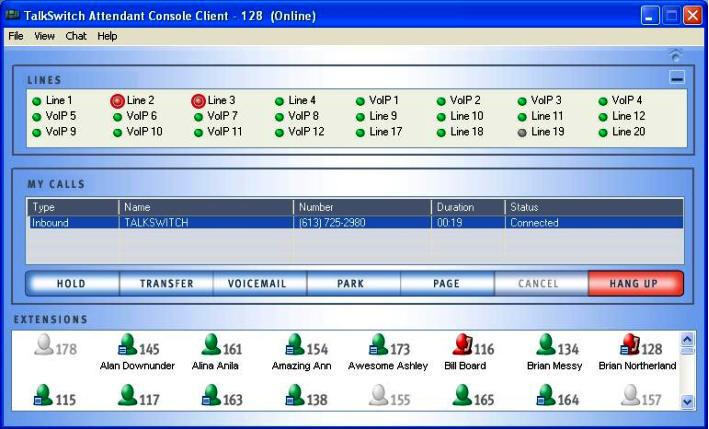Hang up the current call
Image resolution: width=709 pixels, height=429 pixels.
[x=636, y=283]
